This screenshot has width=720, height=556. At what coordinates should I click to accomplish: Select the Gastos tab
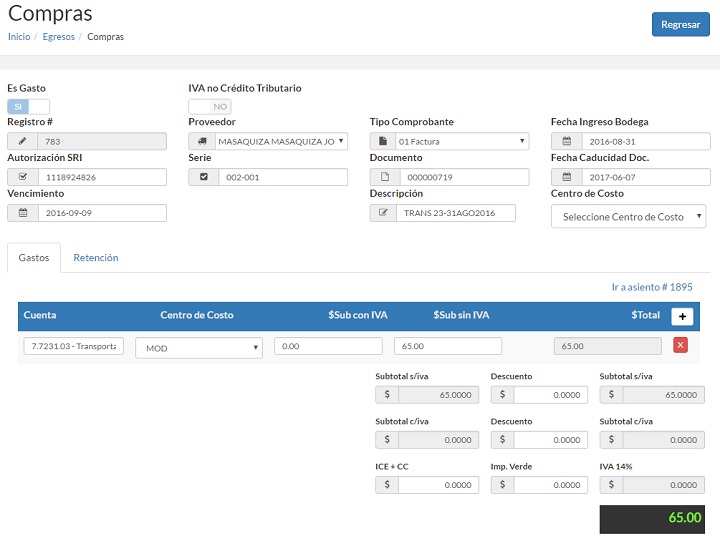tap(34, 258)
